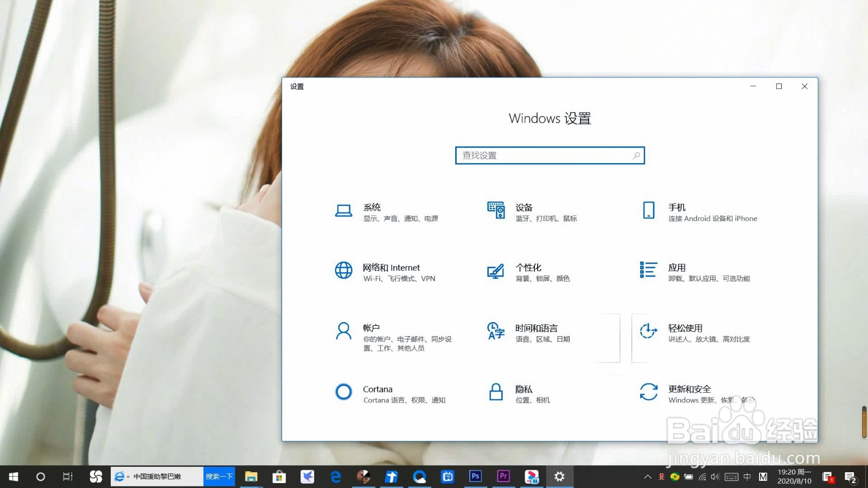Open dropdown arrow beside IE search box

(x=127, y=477)
